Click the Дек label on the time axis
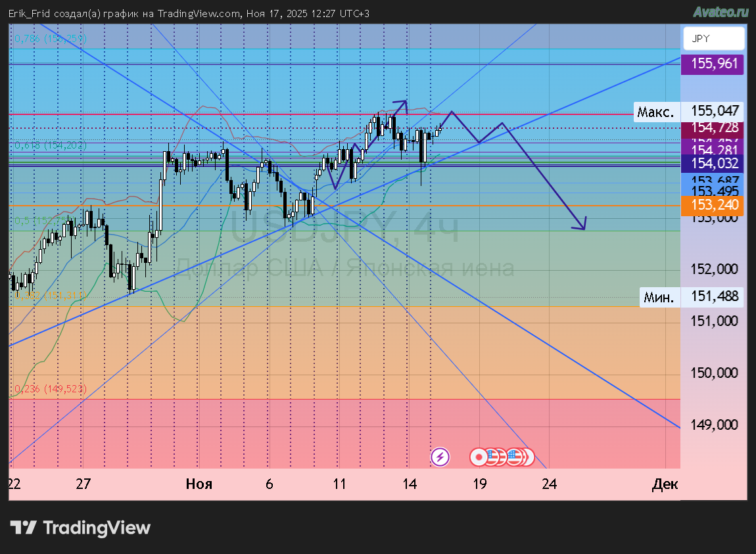 coord(665,484)
